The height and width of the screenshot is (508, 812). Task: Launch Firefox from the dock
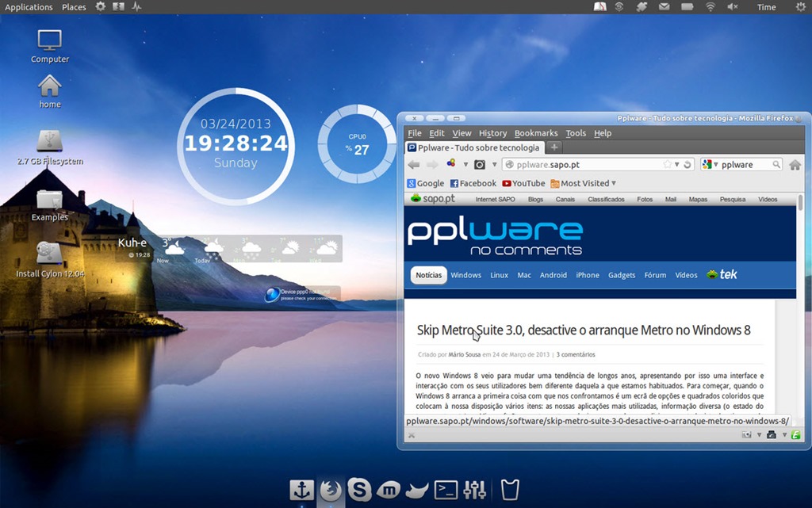[331, 490]
